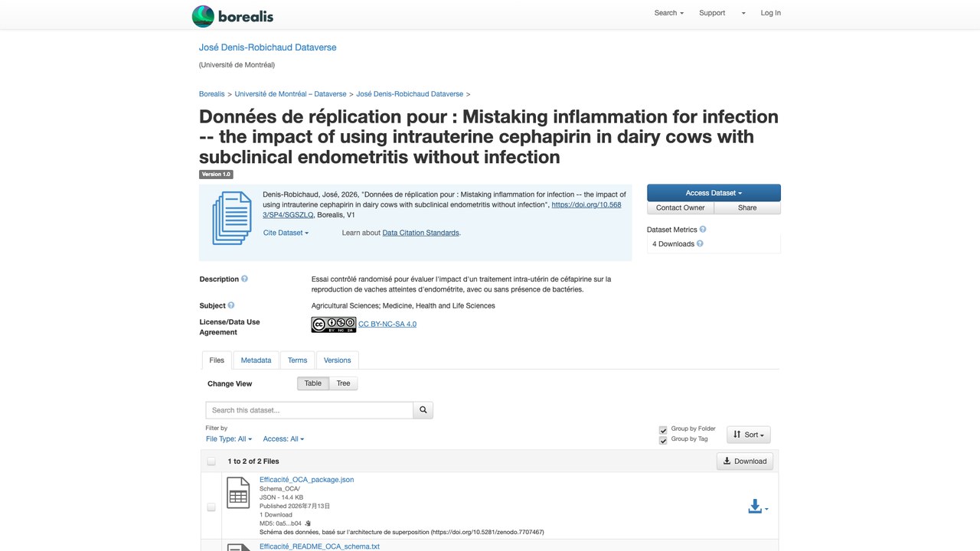Screen dimensions: 980x551
Task: Copy the MD5 checksum of the JSON file
Action: coord(308,523)
